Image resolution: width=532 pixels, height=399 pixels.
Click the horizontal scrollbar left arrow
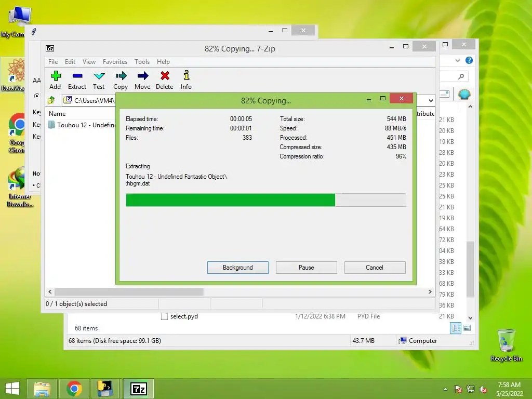coord(50,292)
